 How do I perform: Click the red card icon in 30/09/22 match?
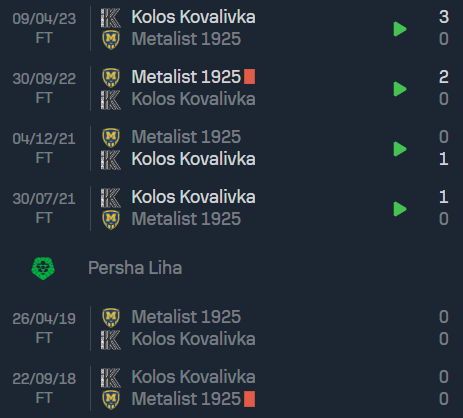point(249,77)
